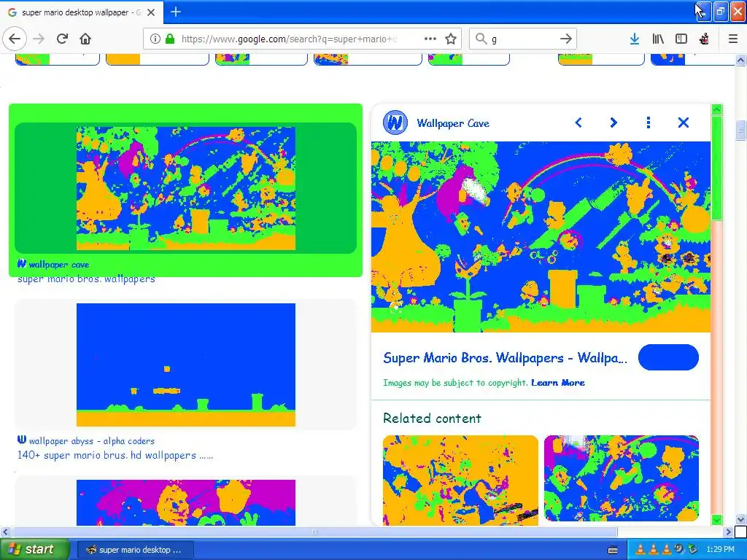
Task: Click horizontal scrollbar left arrow
Action: (5, 532)
